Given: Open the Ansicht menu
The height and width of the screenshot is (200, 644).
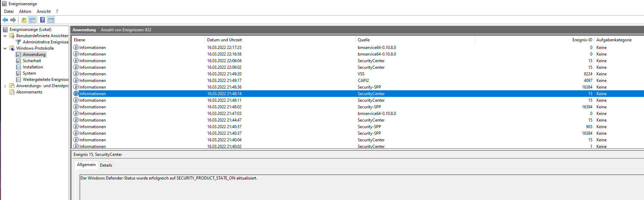Looking at the screenshot, I should [x=44, y=11].
